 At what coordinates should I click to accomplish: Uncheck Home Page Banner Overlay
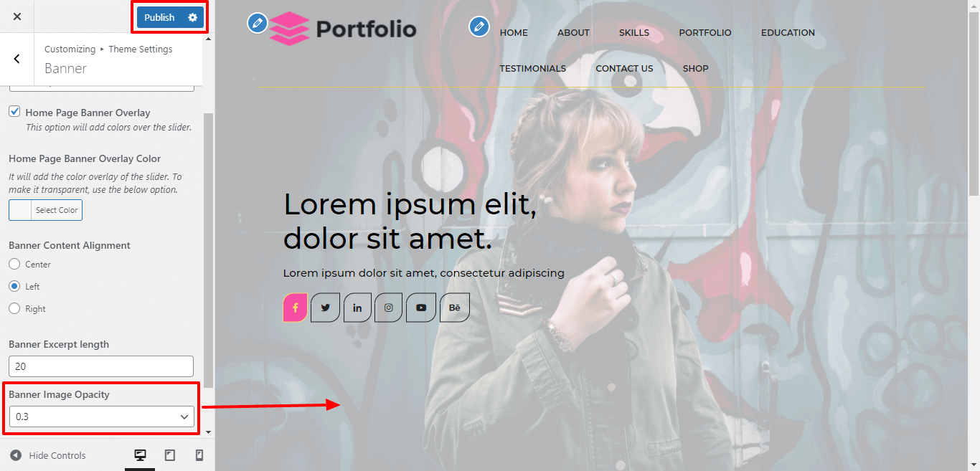[x=14, y=112]
